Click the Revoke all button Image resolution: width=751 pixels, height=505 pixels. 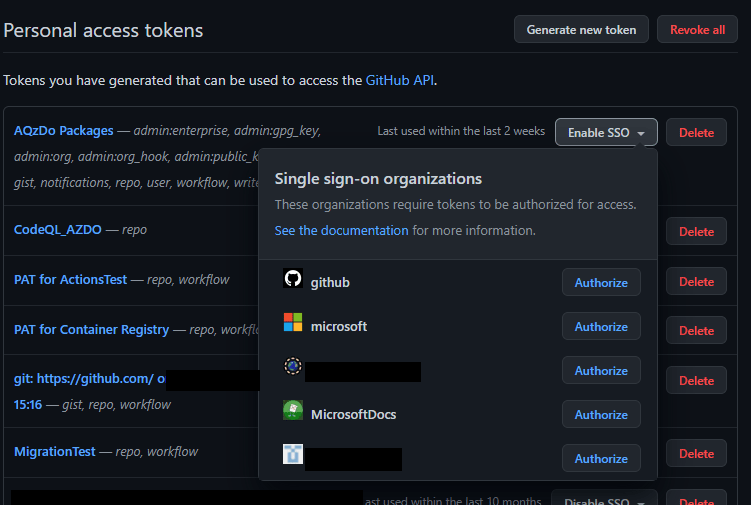tap(697, 30)
